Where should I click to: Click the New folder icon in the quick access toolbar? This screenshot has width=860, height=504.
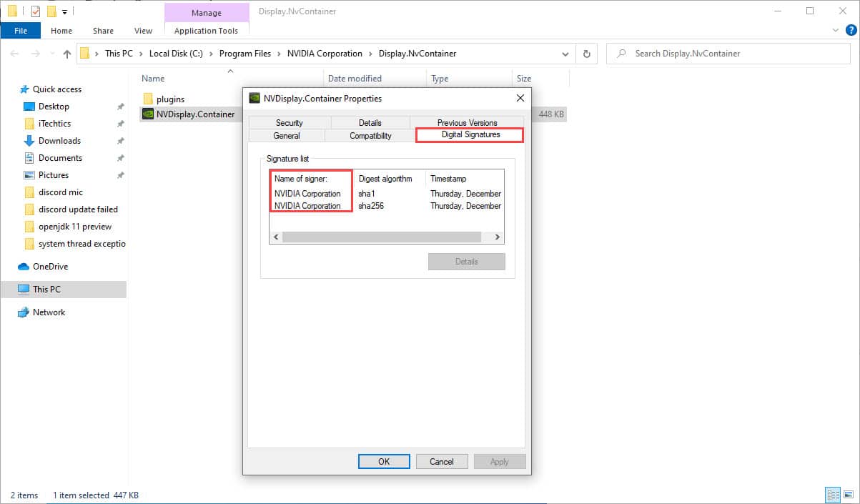(51, 11)
